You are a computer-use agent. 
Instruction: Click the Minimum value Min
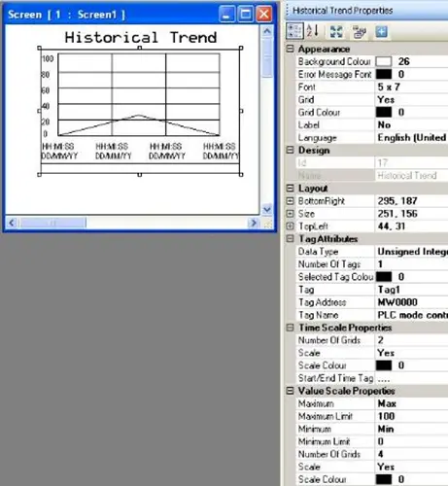386,429
